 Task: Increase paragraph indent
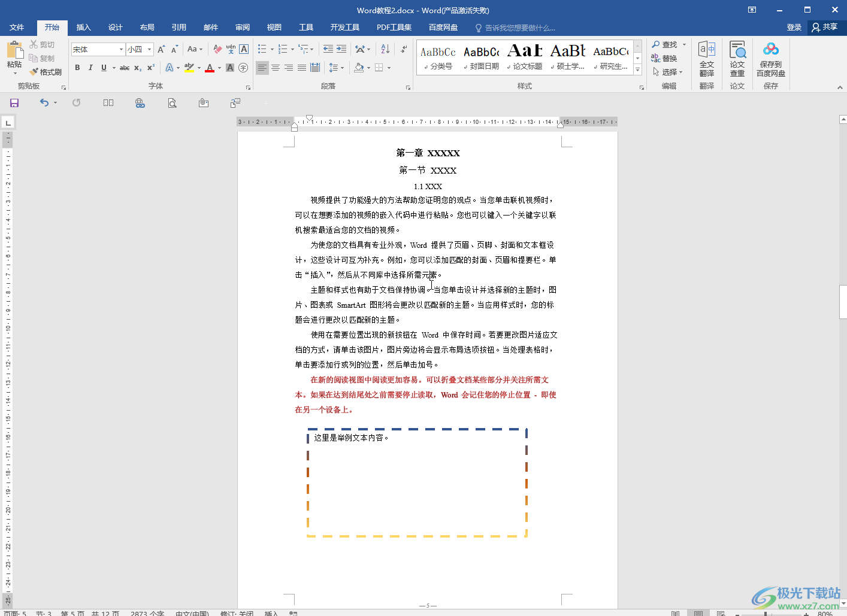[x=341, y=49]
